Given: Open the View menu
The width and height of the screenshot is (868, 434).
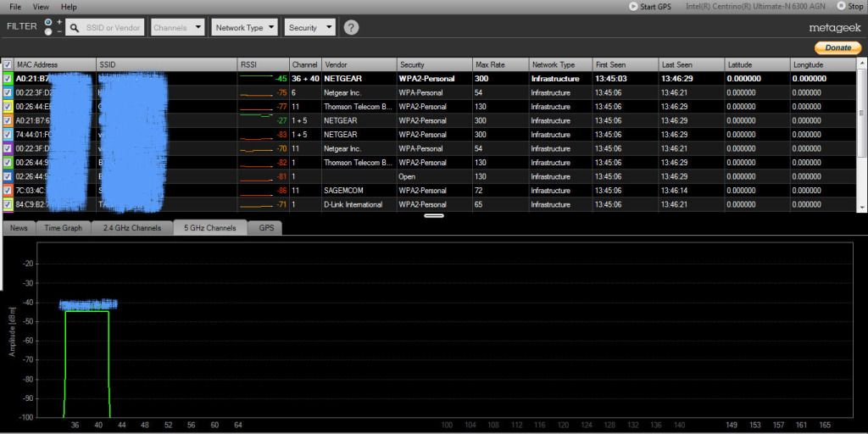Looking at the screenshot, I should click(41, 7).
